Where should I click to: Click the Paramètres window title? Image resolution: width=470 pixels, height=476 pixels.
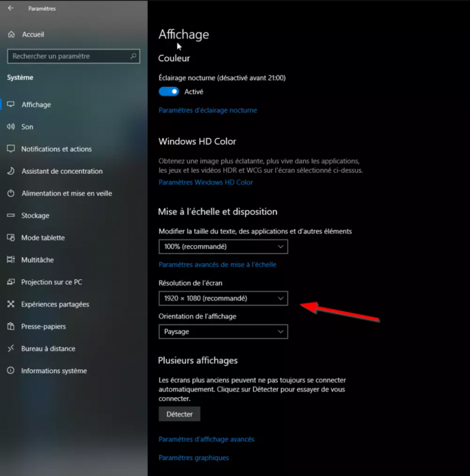[x=42, y=8]
